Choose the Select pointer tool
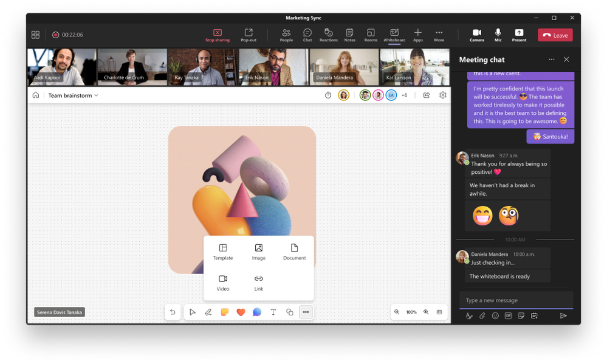 [193, 312]
